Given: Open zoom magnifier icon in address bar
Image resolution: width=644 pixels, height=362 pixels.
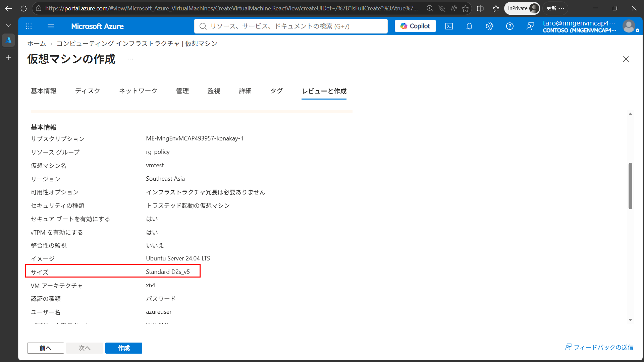Looking at the screenshot, I should pos(430,8).
